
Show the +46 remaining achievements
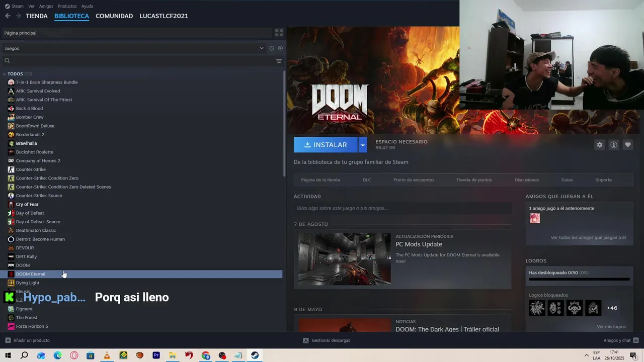612,308
